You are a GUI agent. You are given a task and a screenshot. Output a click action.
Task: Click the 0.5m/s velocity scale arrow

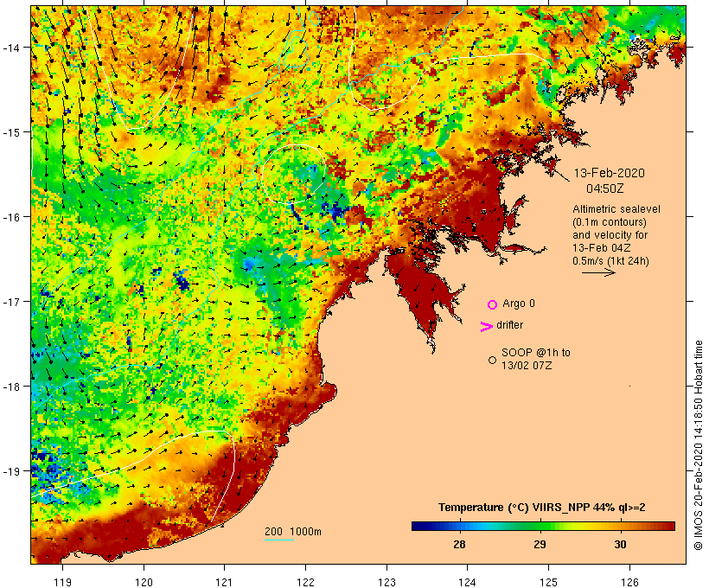click(x=598, y=272)
